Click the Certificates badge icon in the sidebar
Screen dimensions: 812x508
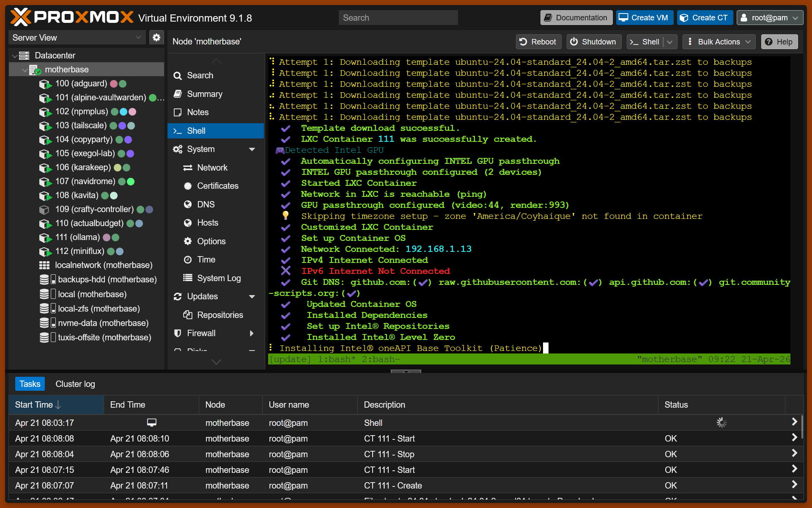(188, 186)
